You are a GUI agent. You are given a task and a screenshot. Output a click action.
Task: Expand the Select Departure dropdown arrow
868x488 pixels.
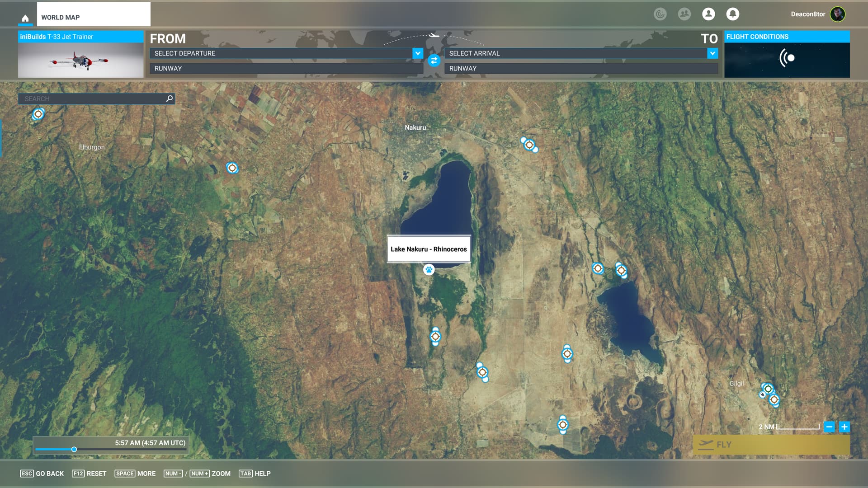(418, 53)
